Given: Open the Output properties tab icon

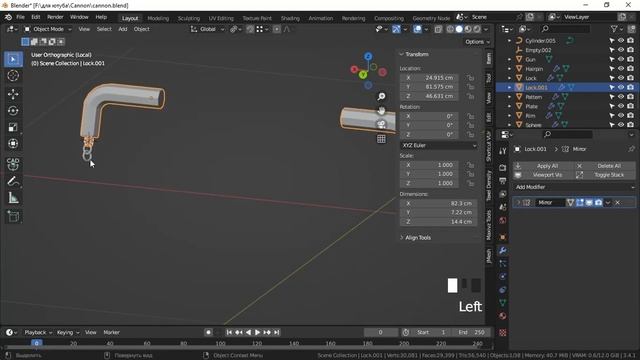Looking at the screenshot, I should click(503, 181).
